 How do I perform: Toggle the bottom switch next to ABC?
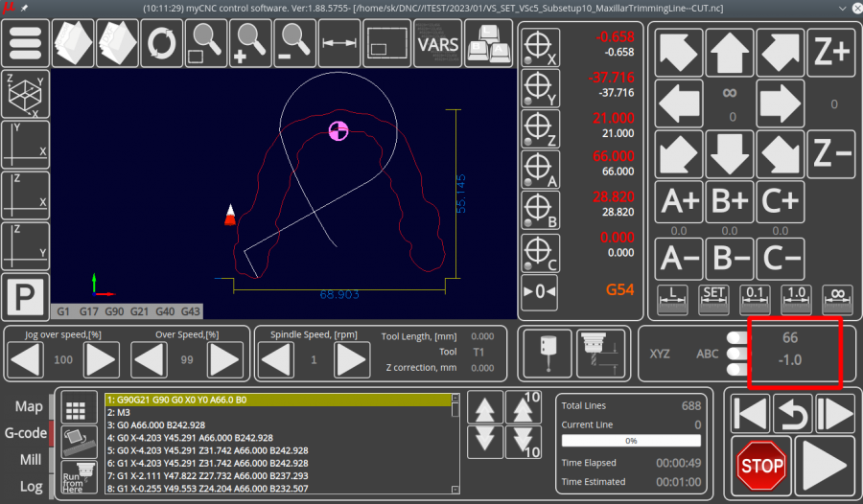click(x=737, y=369)
